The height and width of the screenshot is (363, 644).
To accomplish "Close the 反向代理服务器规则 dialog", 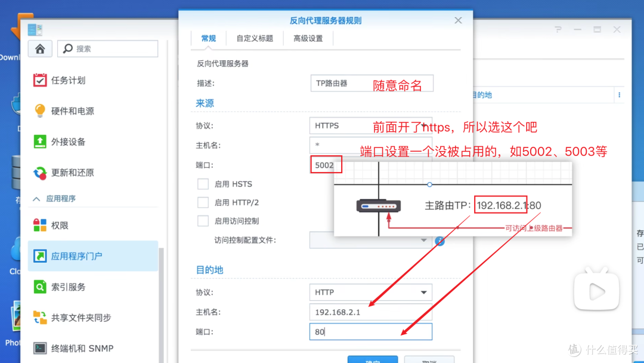I will [459, 20].
